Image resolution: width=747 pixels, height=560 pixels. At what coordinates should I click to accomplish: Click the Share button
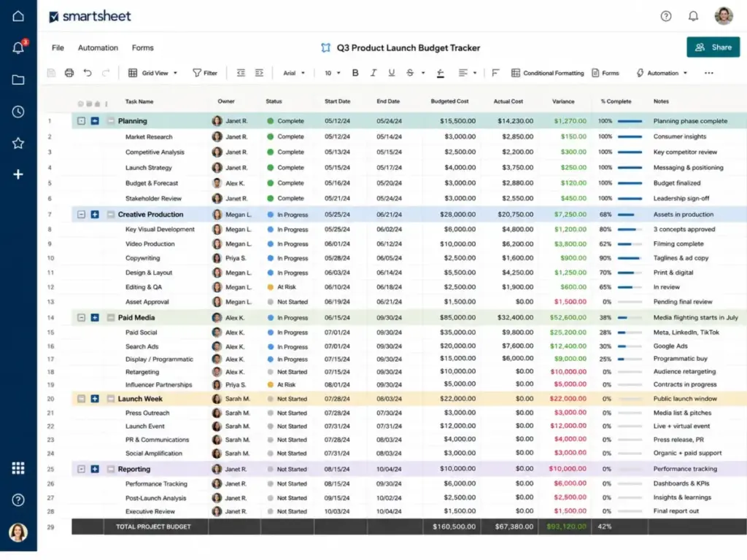click(x=713, y=47)
